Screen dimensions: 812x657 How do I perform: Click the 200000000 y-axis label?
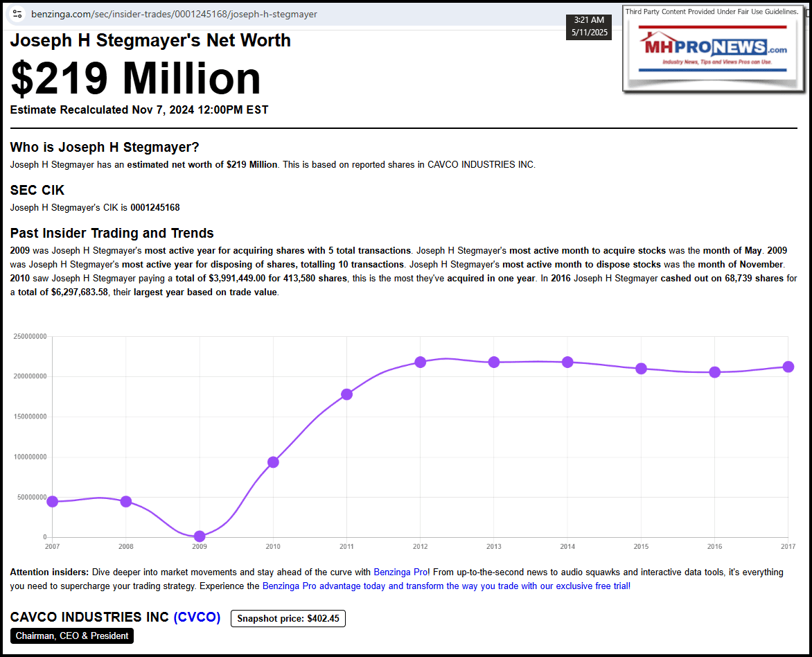pos(30,376)
